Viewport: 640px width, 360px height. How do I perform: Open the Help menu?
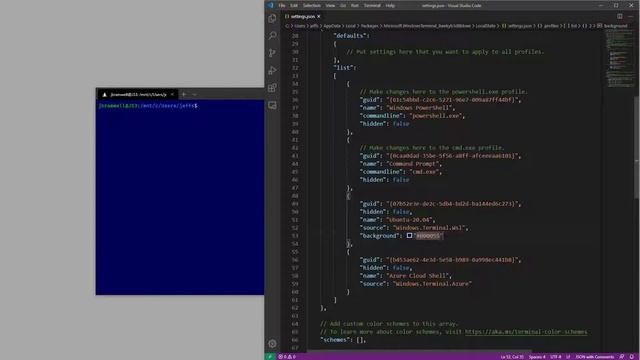click(390, 6)
